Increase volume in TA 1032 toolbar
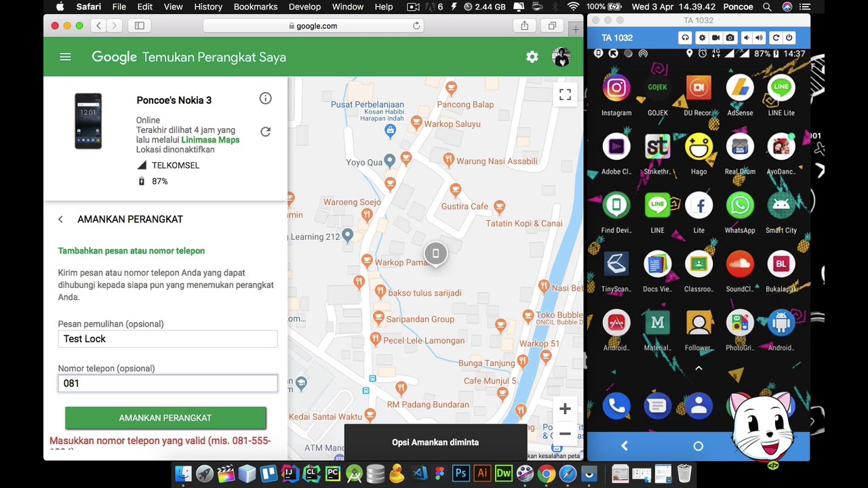 (759, 38)
